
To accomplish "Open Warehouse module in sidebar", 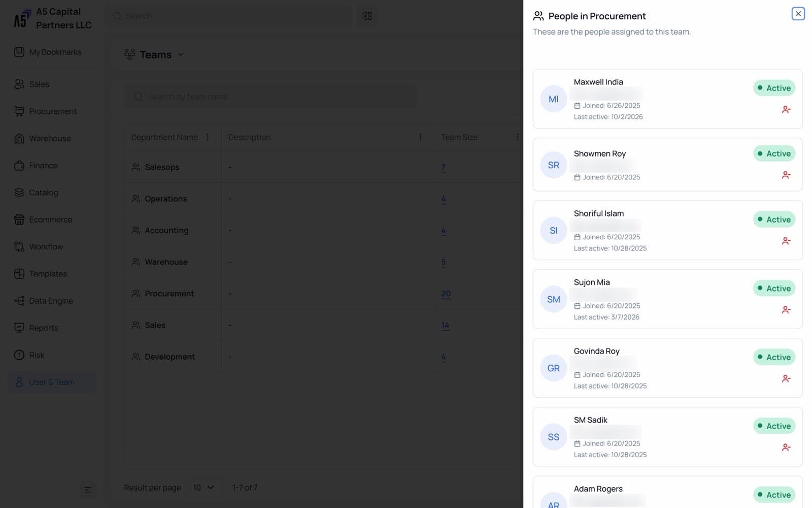I will pos(51,138).
